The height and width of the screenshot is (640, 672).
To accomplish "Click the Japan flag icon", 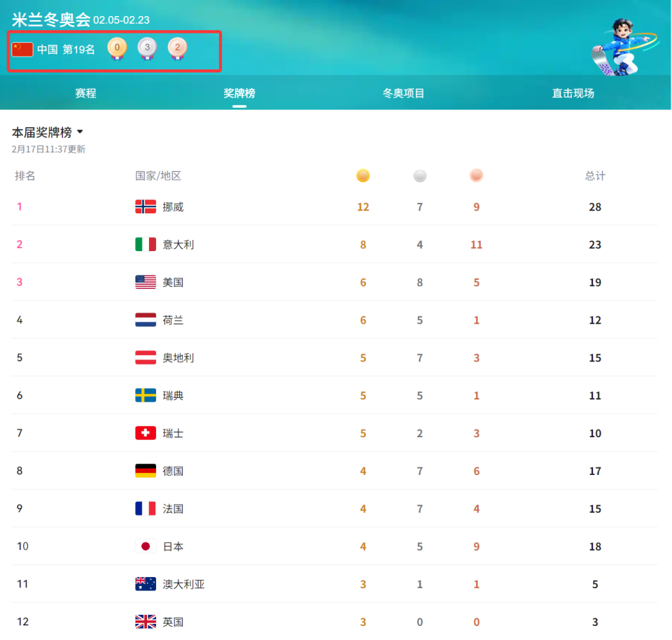I will (x=145, y=546).
